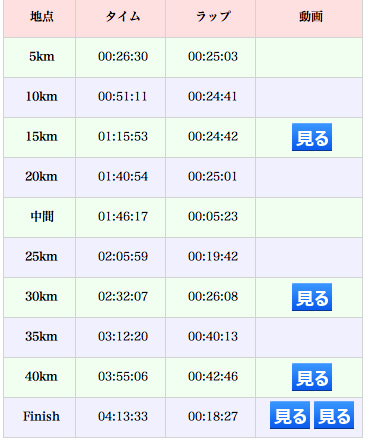Screen dimensions: 371x448
Task: Click the 見る button for 40km
Action: coord(312,377)
